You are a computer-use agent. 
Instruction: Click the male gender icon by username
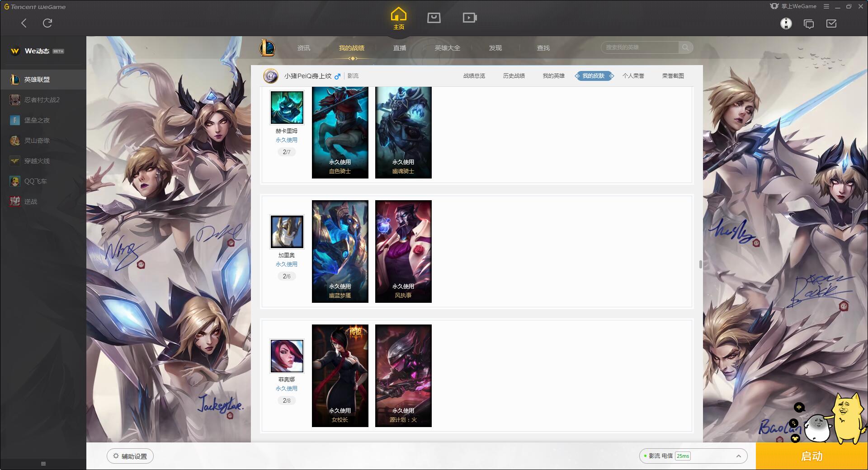(x=337, y=76)
